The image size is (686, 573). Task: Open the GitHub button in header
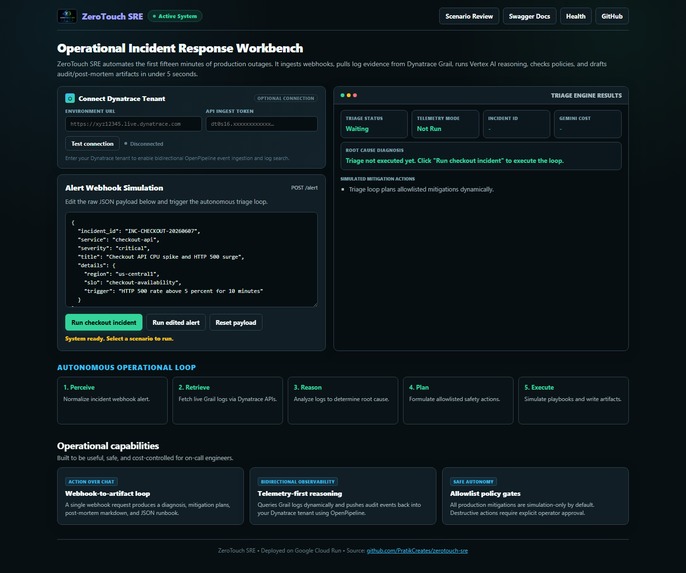tap(612, 16)
